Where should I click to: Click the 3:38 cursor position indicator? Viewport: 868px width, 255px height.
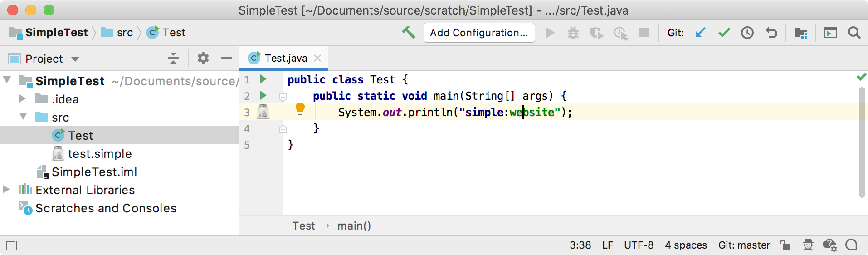pyautogui.click(x=580, y=245)
